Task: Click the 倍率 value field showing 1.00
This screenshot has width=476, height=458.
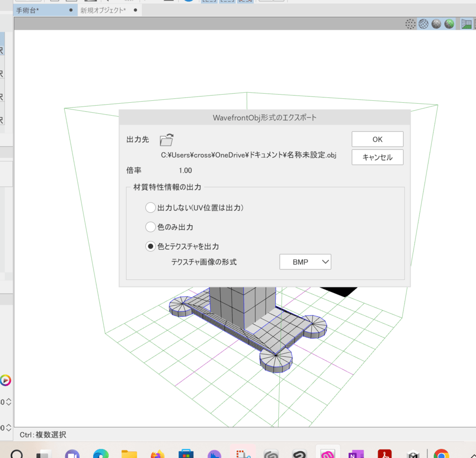Action: [185, 170]
